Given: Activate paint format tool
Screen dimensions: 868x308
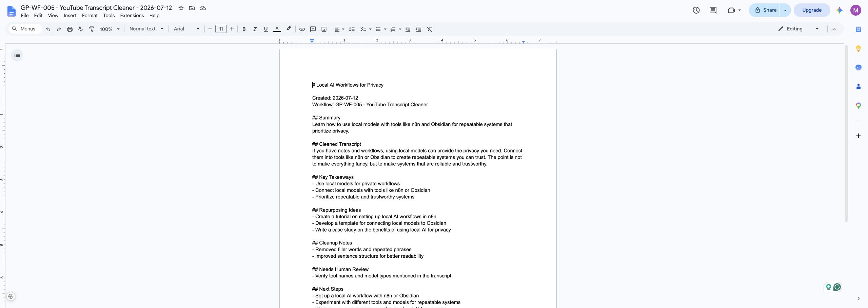Looking at the screenshot, I should coord(91,29).
